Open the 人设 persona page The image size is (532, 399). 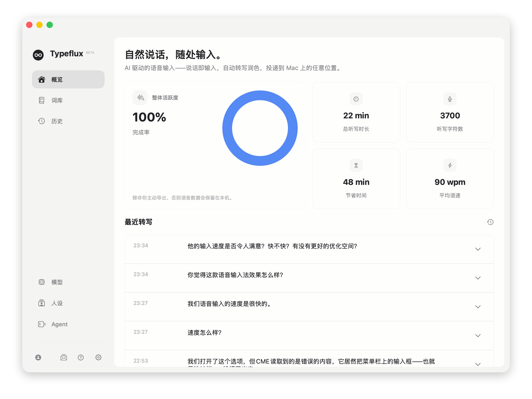pyautogui.click(x=57, y=303)
